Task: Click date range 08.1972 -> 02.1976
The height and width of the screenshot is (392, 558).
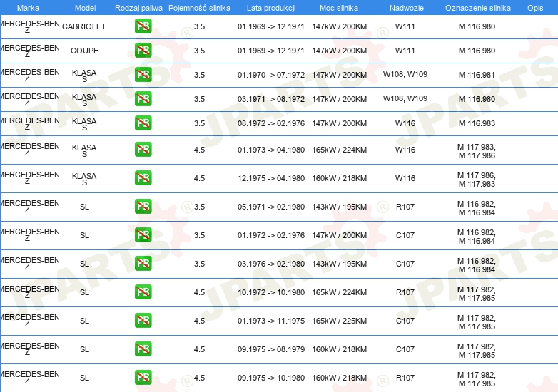Action: [x=271, y=123]
